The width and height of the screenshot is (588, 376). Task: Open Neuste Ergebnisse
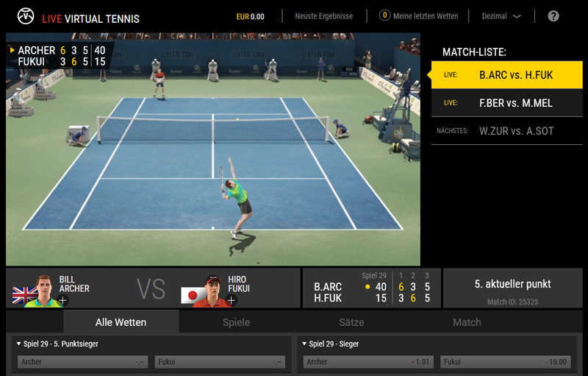pyautogui.click(x=323, y=16)
